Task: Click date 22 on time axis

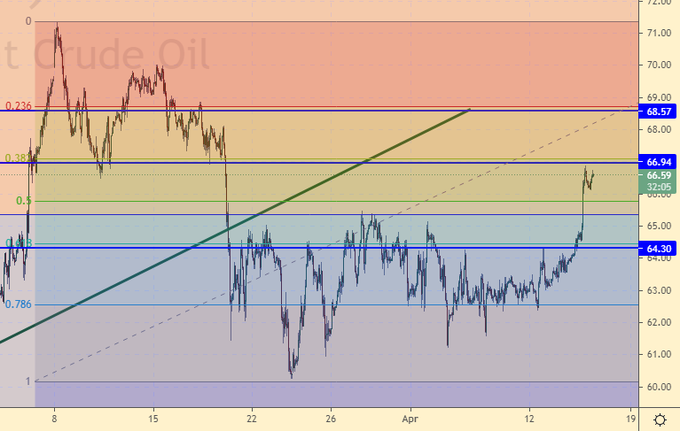Action: pos(251,416)
